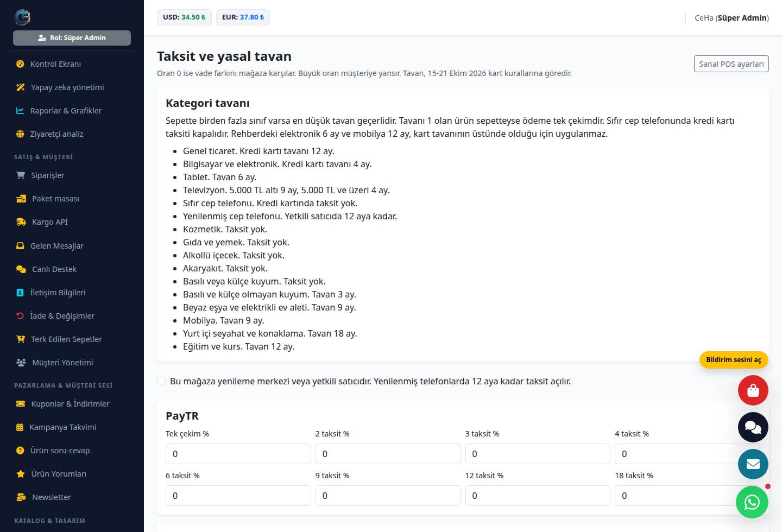
Task: Enable the yenileme merkezi yetkili satıcı checkbox
Action: (x=161, y=381)
